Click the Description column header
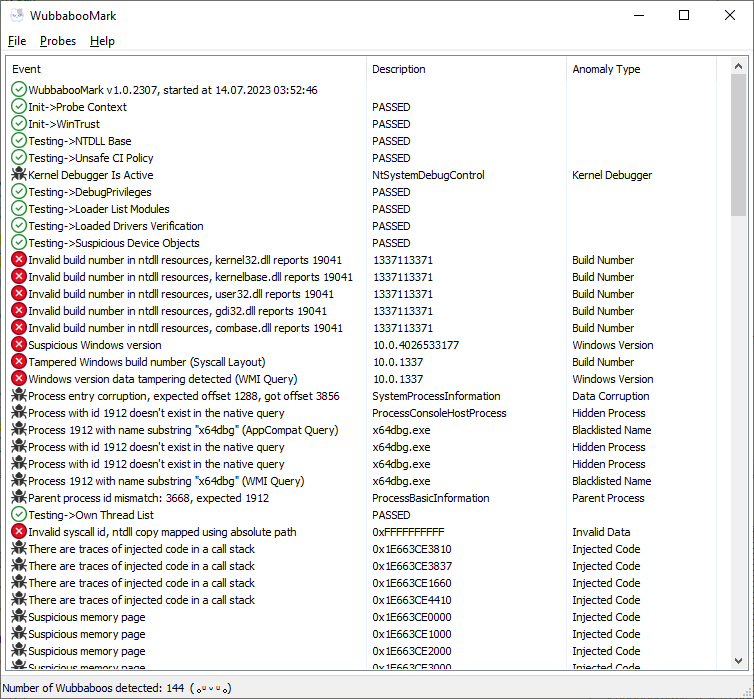 click(466, 69)
